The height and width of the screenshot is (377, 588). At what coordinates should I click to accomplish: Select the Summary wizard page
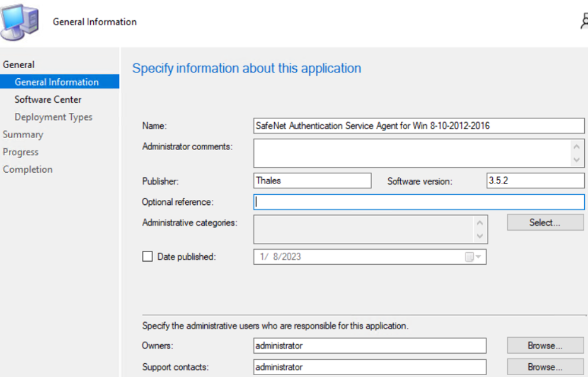(23, 134)
